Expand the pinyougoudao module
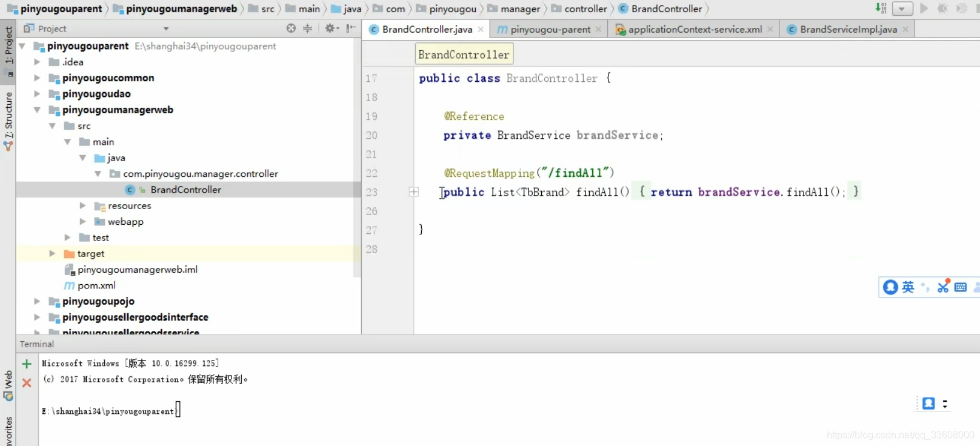Screen dimensions: 980x446 [x=37, y=94]
